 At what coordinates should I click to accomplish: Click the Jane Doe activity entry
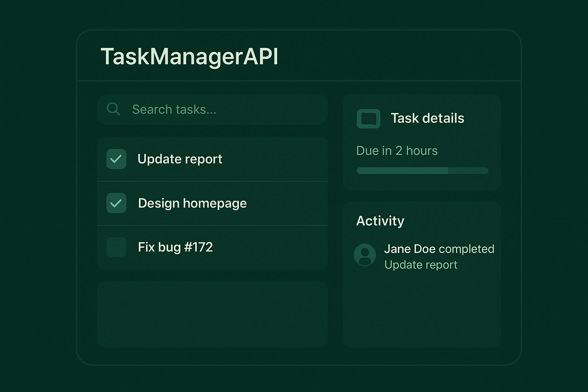point(439,256)
